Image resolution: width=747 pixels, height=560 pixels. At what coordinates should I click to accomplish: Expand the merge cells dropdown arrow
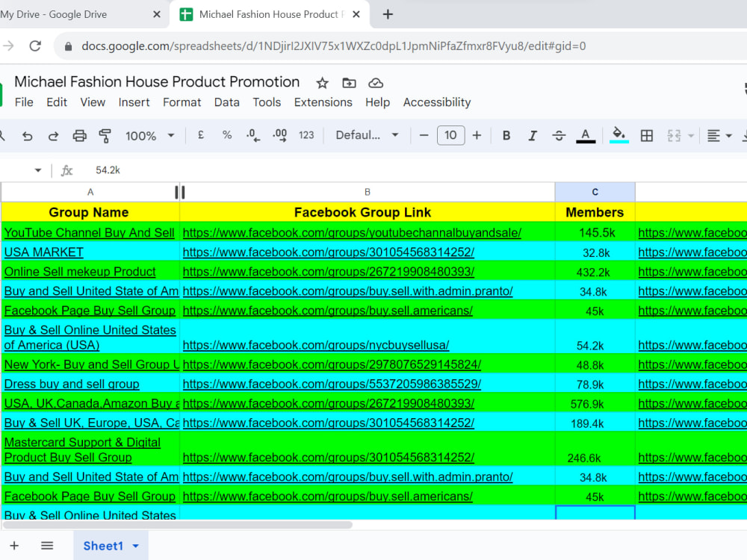[x=691, y=136]
